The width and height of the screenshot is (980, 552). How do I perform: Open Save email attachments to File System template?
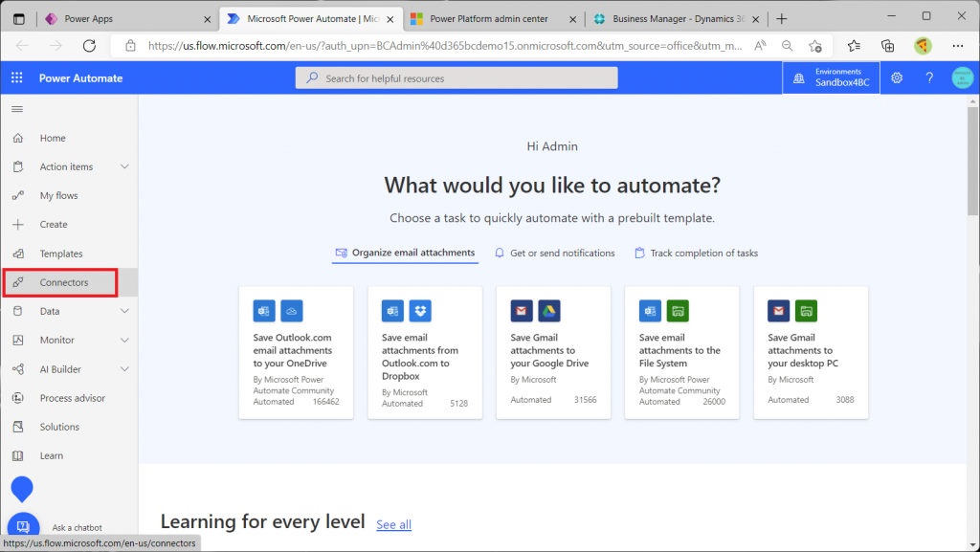681,353
